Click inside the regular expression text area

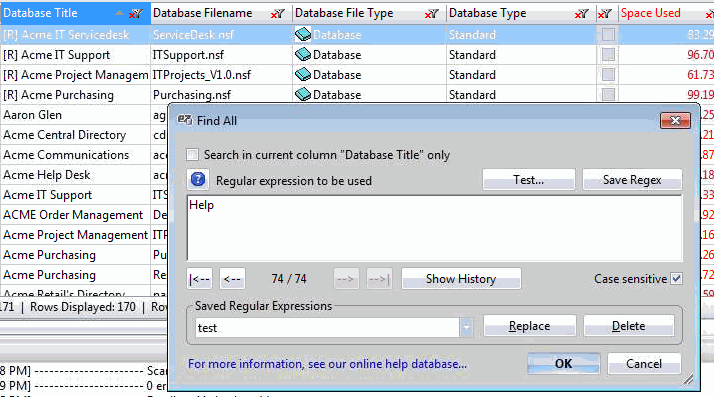click(434, 228)
